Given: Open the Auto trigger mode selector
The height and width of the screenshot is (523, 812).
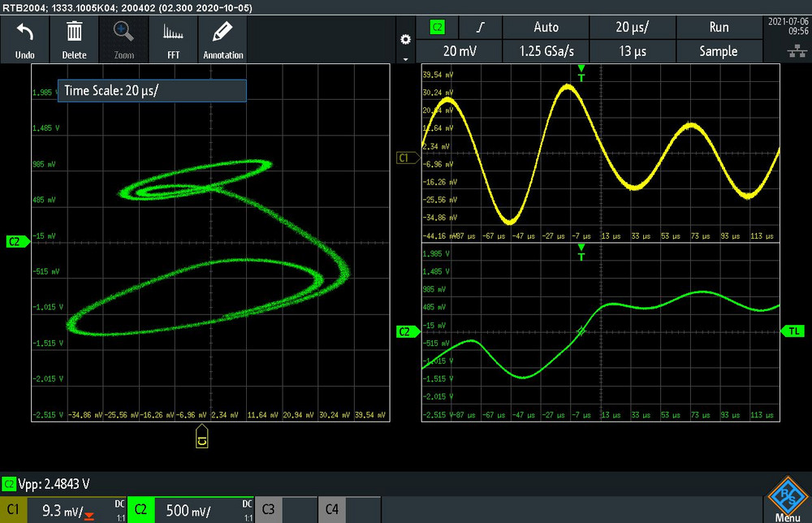Looking at the screenshot, I should (x=546, y=27).
